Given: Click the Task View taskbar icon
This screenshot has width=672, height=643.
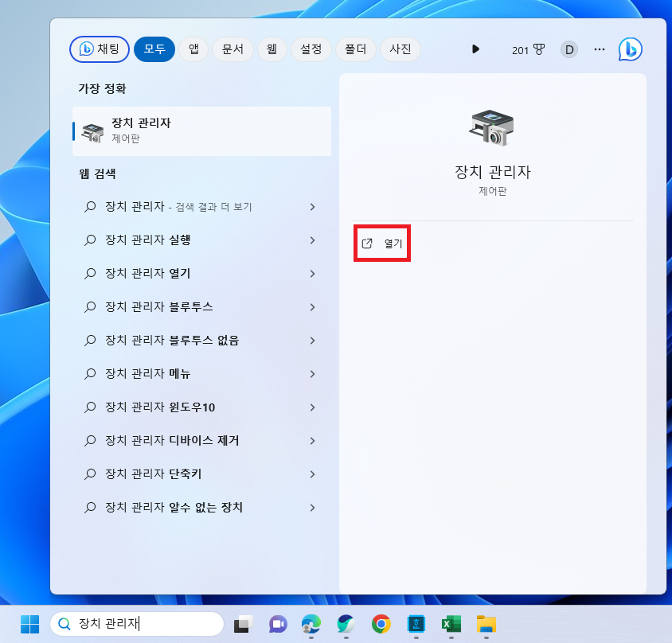Looking at the screenshot, I should point(242,624).
